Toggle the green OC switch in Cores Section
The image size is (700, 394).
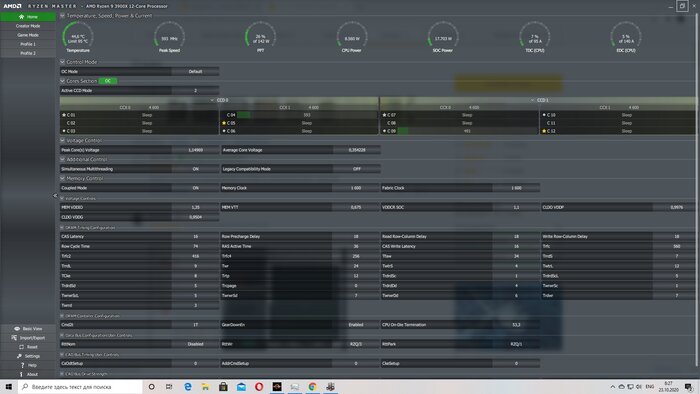(x=108, y=81)
